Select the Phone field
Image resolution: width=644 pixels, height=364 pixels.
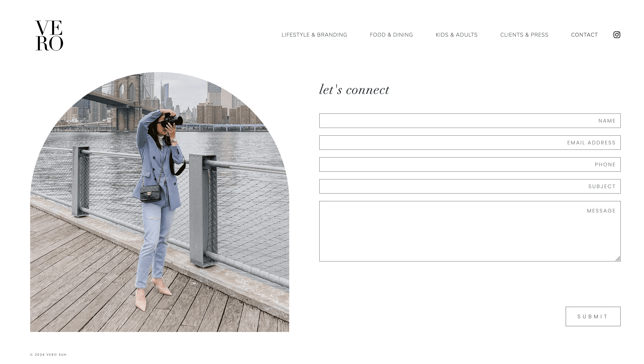pyautogui.click(x=470, y=164)
